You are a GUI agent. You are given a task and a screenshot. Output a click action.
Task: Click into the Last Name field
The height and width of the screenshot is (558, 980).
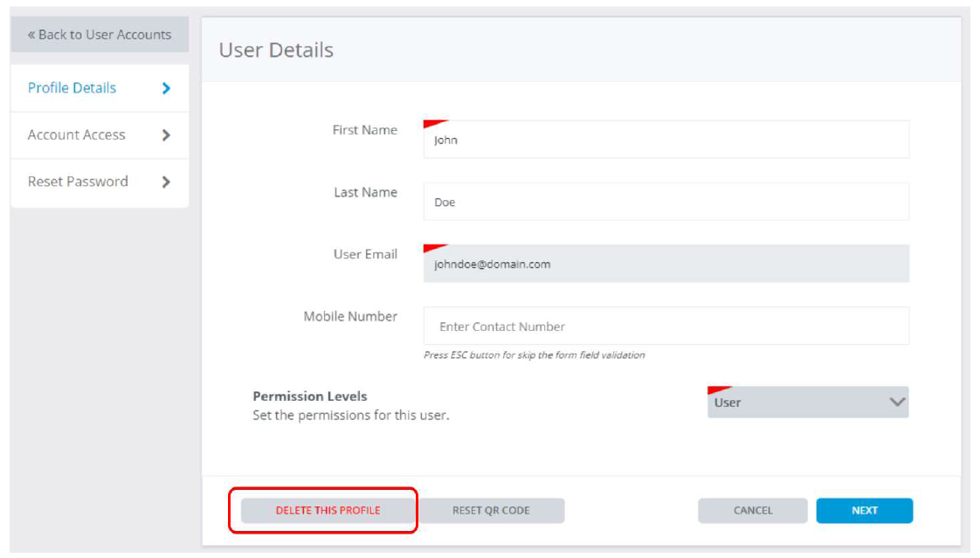pos(666,201)
